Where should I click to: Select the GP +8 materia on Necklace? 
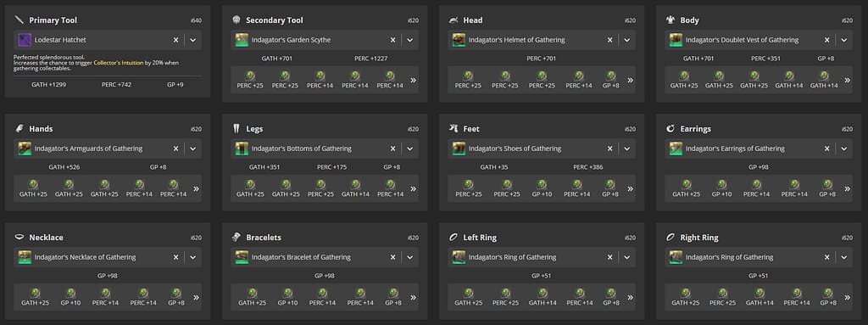coord(176,297)
